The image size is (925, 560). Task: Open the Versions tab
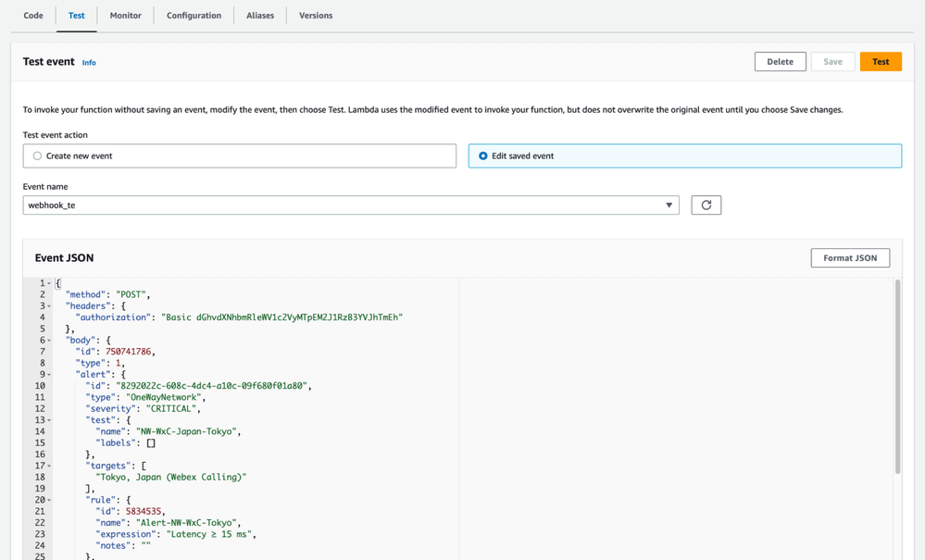[316, 16]
